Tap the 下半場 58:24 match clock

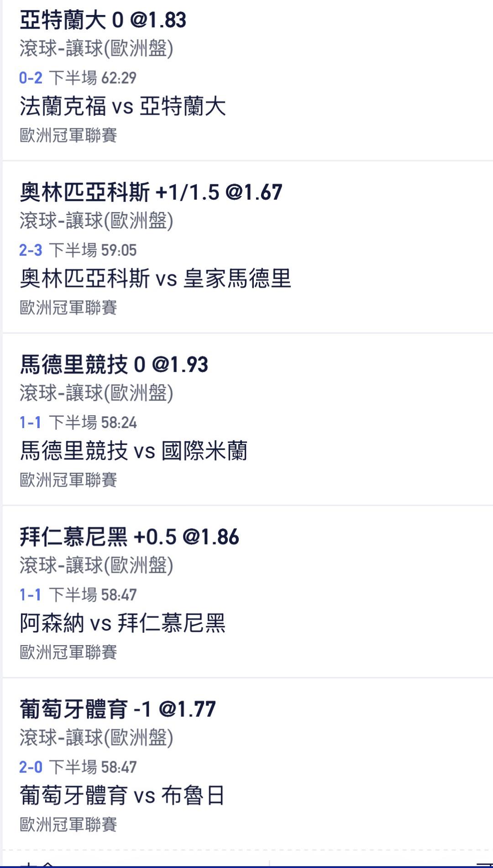pos(93,423)
